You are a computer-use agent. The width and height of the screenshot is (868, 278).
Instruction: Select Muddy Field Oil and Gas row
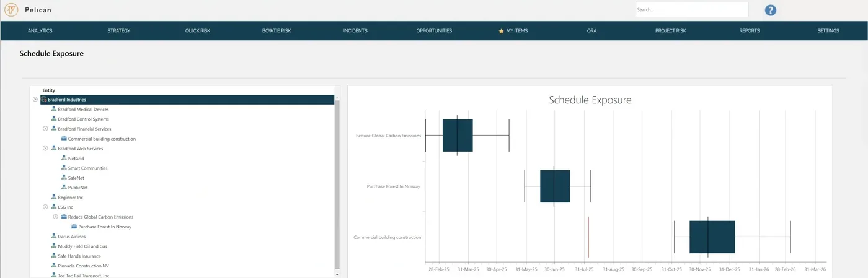point(82,246)
